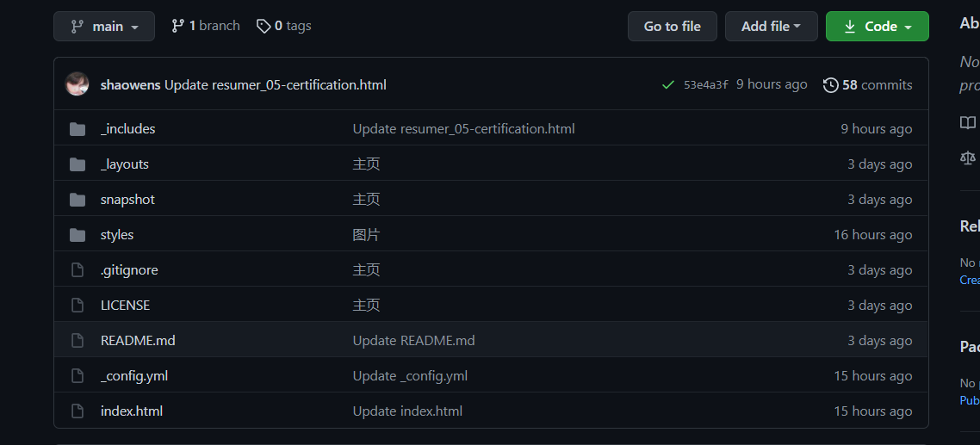Open the _layouts folder
The height and width of the screenshot is (445, 980).
click(x=124, y=164)
